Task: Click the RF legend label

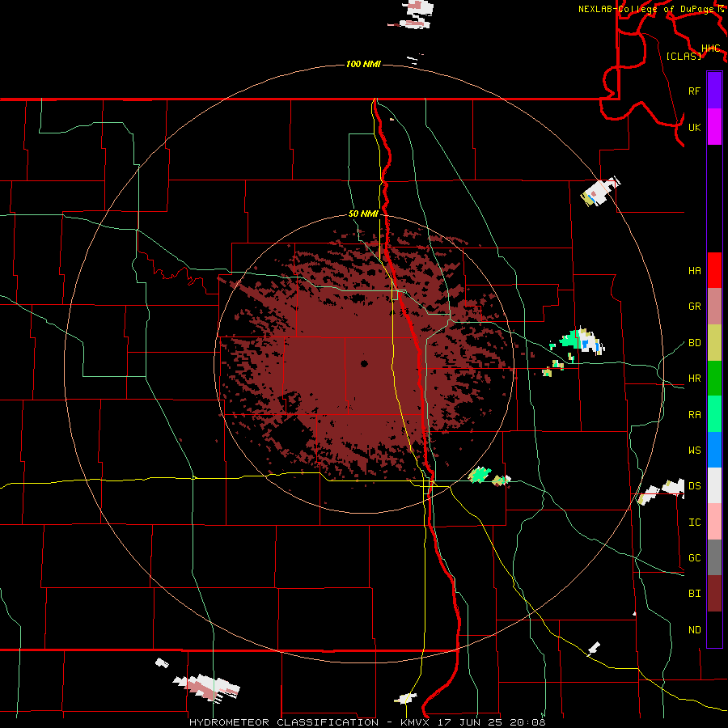Action: coord(694,91)
